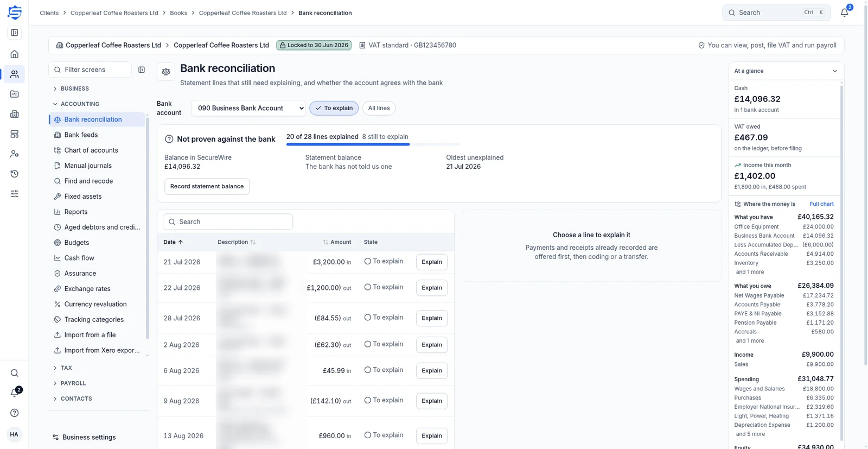
Task: Expand the CONTACTS section
Action: click(73, 399)
